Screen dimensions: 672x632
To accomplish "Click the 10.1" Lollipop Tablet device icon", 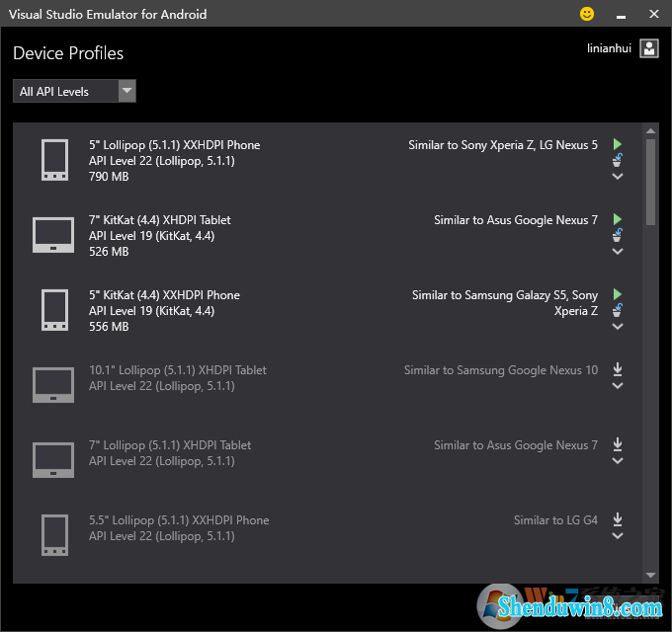I will pyautogui.click(x=53, y=385).
